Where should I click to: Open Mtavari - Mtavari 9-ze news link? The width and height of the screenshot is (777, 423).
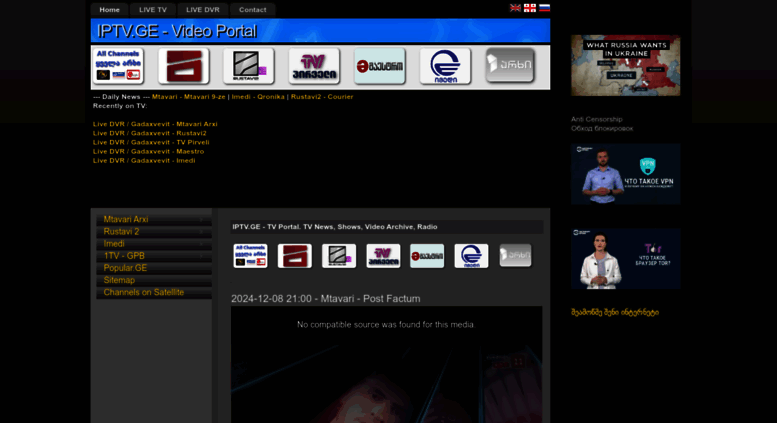point(188,97)
